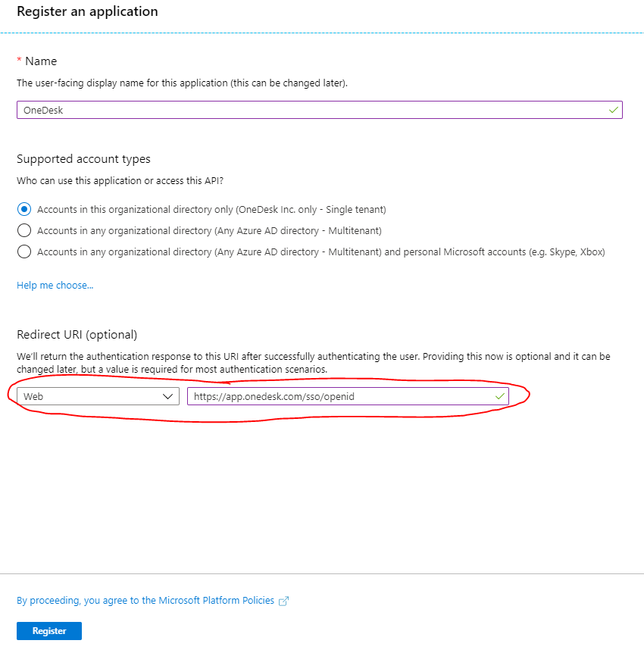Click the chevron on the Web platform selector
Viewport: 644px width, 656px height.
tap(168, 396)
